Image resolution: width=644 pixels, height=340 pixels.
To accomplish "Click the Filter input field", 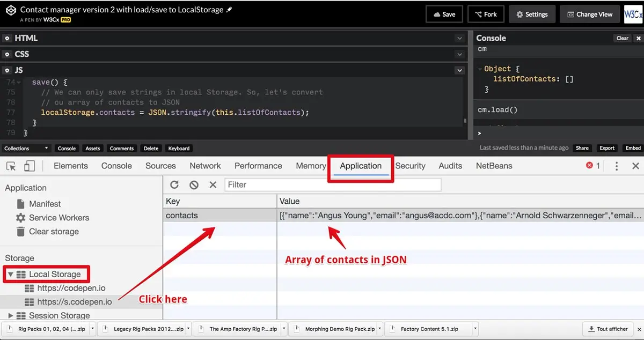I will point(333,184).
